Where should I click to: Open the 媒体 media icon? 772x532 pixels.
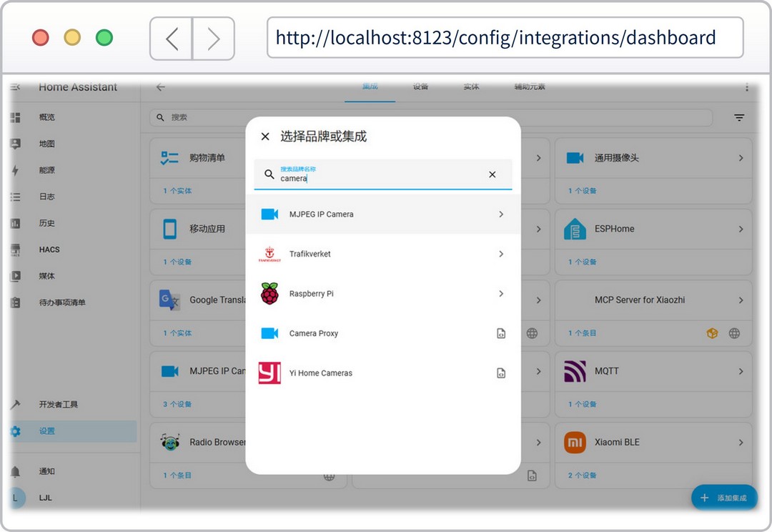pyautogui.click(x=15, y=276)
